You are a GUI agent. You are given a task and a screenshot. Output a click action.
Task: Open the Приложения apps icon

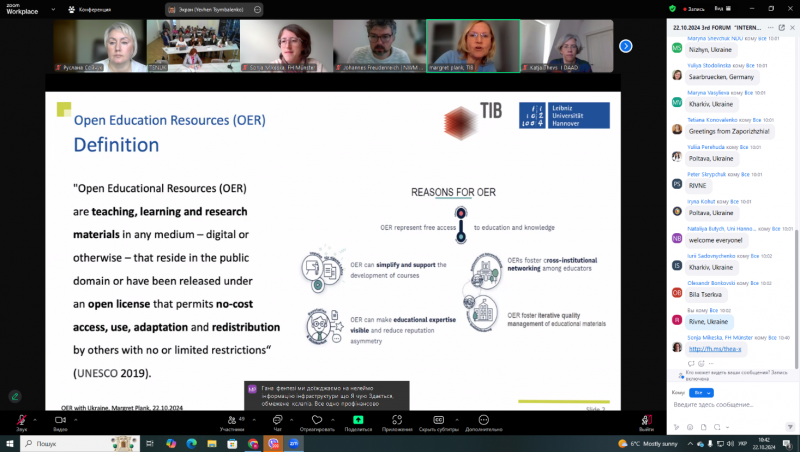click(x=397, y=420)
